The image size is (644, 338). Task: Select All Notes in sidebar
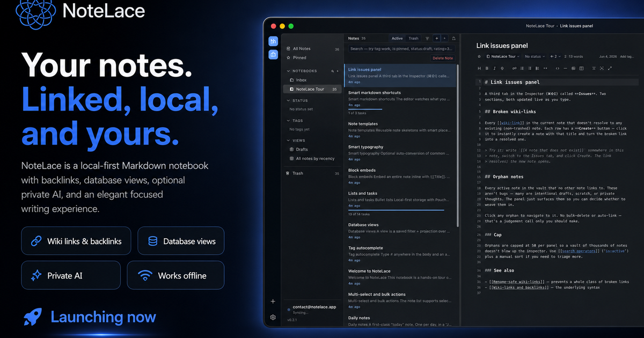coord(312,49)
